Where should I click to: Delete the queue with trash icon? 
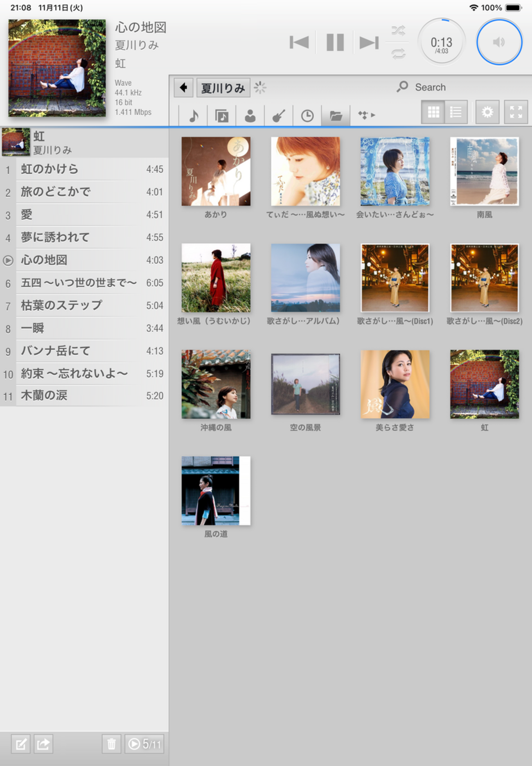point(111,743)
